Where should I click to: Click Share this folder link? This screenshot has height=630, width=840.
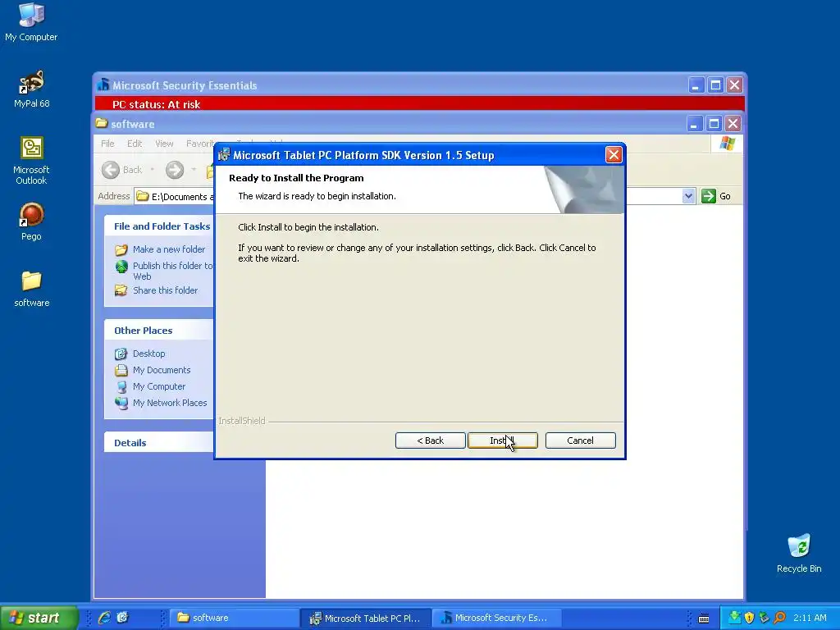tap(165, 290)
